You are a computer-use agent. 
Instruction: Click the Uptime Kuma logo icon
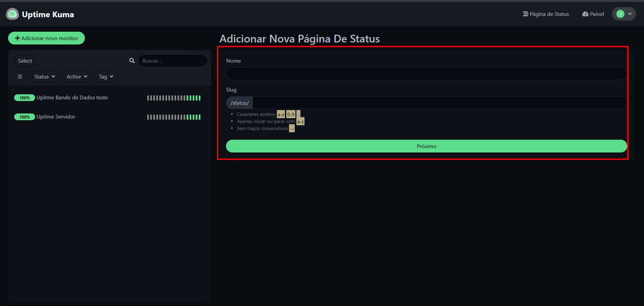[12, 14]
